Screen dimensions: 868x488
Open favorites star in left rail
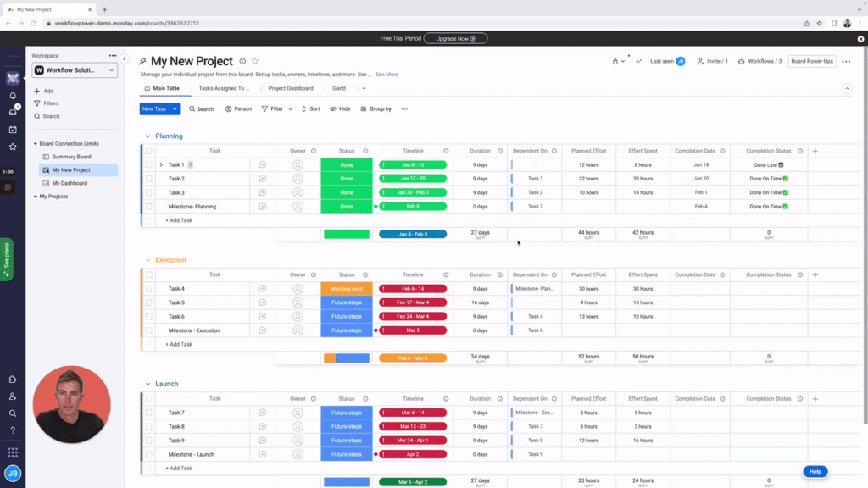click(x=13, y=147)
